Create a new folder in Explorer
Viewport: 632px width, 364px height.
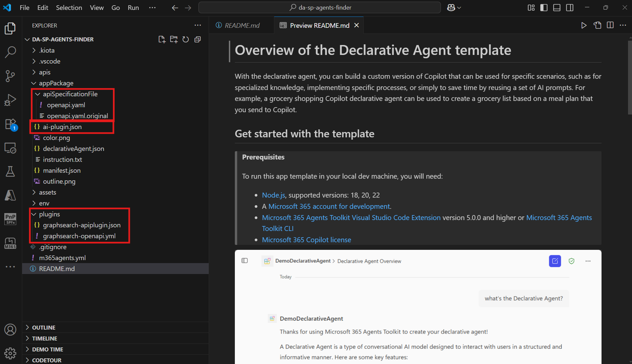click(x=174, y=39)
